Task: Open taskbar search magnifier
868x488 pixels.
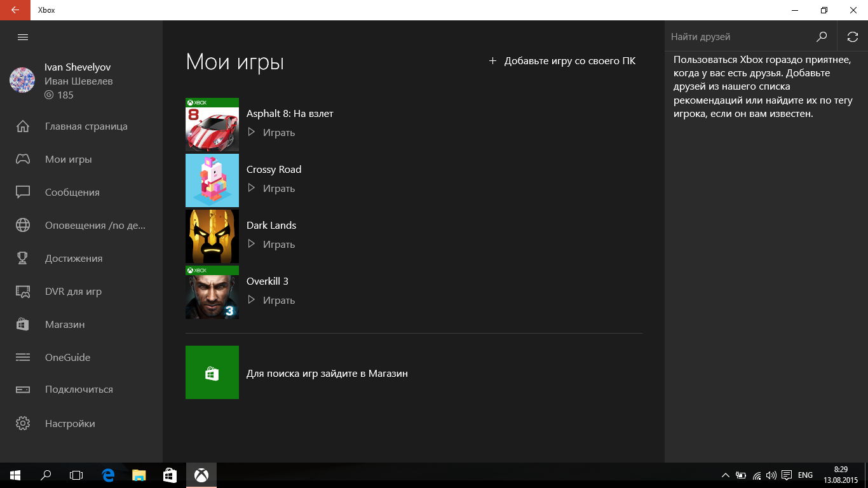Action: tap(46, 475)
